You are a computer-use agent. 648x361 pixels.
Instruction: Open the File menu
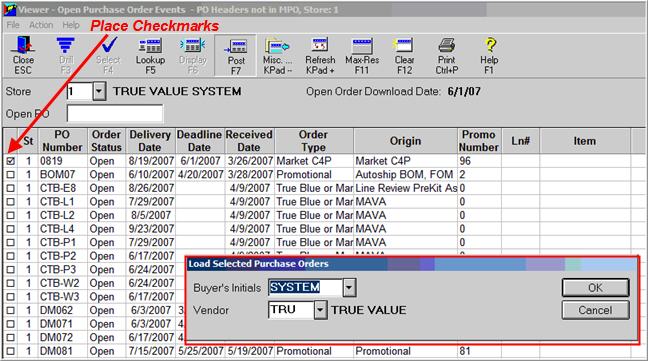pyautogui.click(x=13, y=25)
